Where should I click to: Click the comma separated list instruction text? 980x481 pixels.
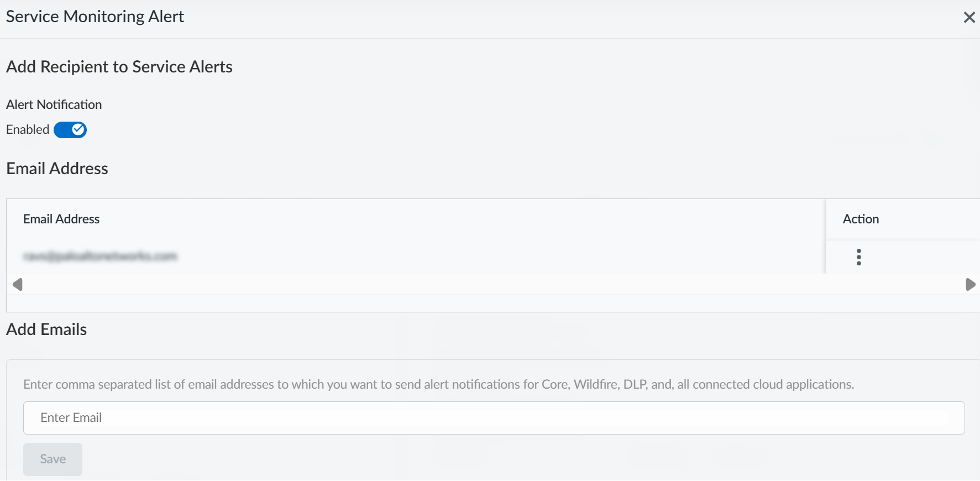pyautogui.click(x=438, y=384)
